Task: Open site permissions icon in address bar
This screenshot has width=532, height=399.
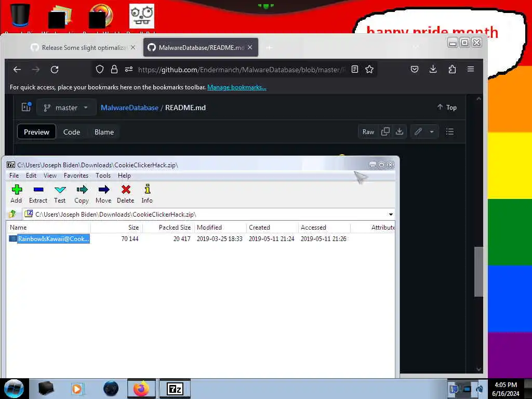Action: coord(129,69)
